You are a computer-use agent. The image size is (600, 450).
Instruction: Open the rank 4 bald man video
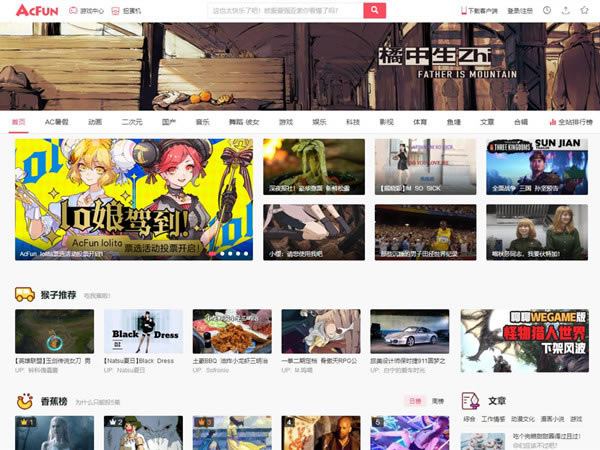coord(321,433)
